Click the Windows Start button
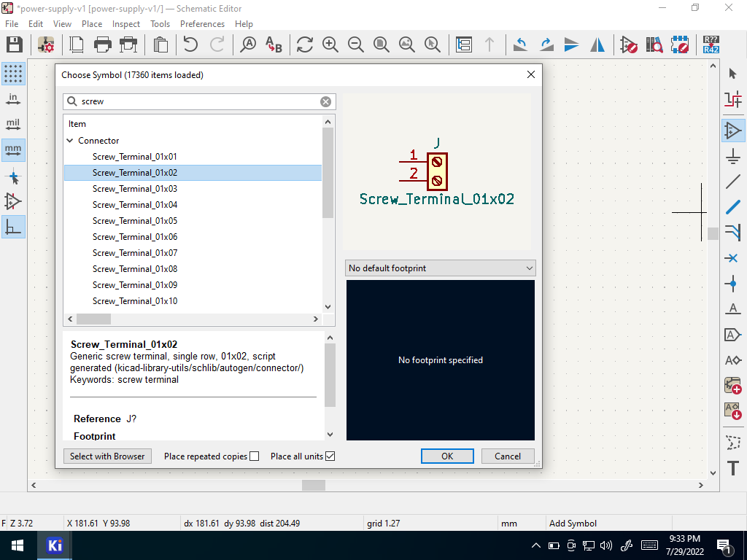Viewport: 747px width, 560px height. [x=18, y=545]
